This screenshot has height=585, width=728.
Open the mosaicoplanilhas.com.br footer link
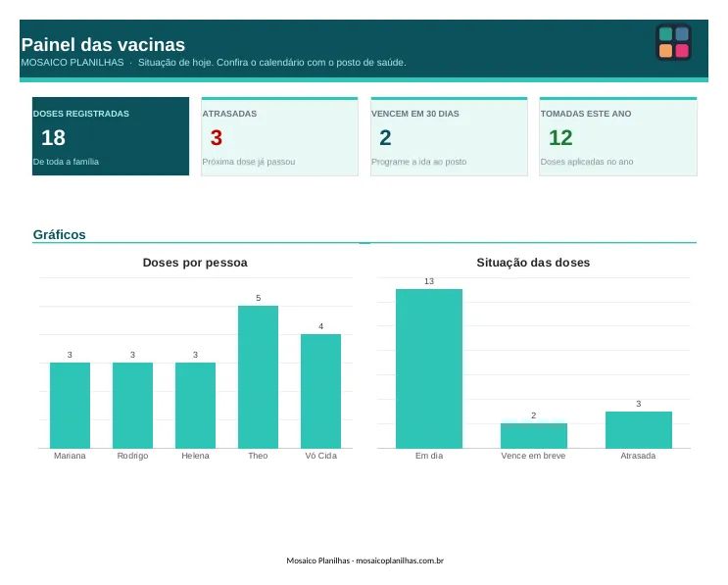tap(400, 561)
